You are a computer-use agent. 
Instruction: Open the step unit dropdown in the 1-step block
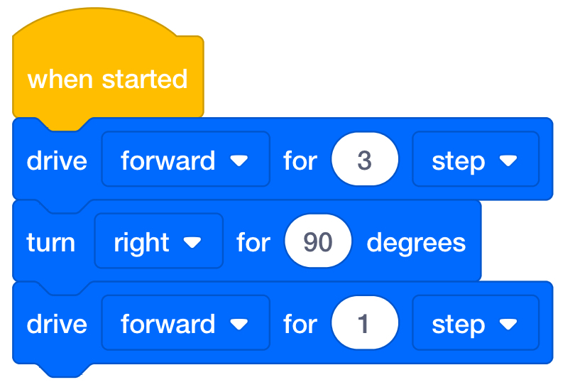pyautogui.click(x=476, y=322)
